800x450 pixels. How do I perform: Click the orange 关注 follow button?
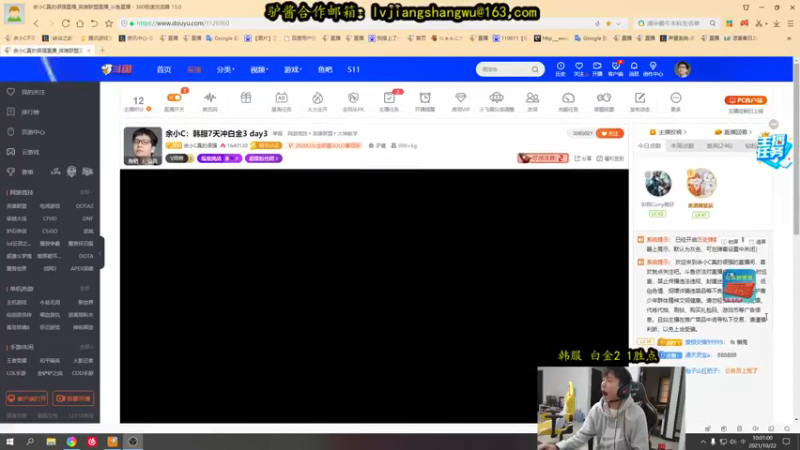point(610,133)
